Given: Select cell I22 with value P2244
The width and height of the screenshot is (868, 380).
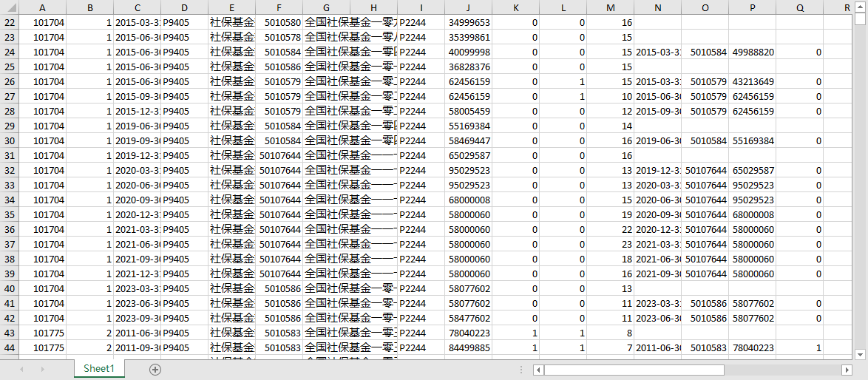Looking at the screenshot, I should click(x=421, y=23).
